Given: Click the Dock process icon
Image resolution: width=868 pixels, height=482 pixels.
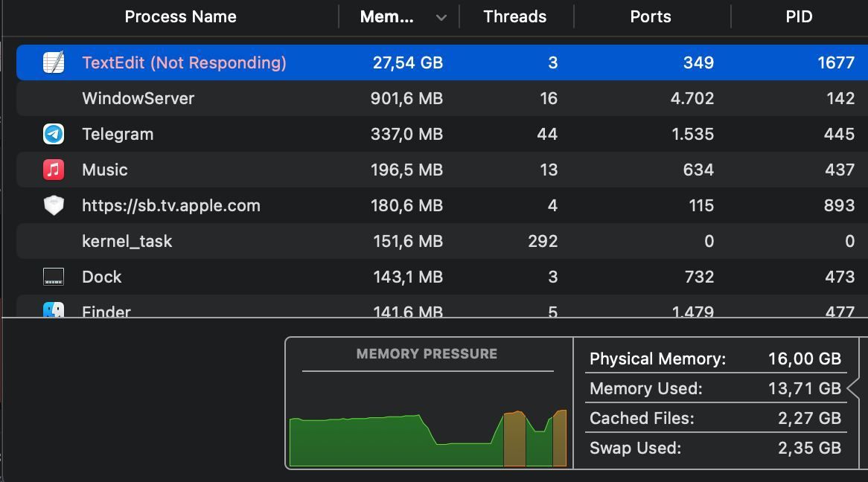Looking at the screenshot, I should [54, 277].
